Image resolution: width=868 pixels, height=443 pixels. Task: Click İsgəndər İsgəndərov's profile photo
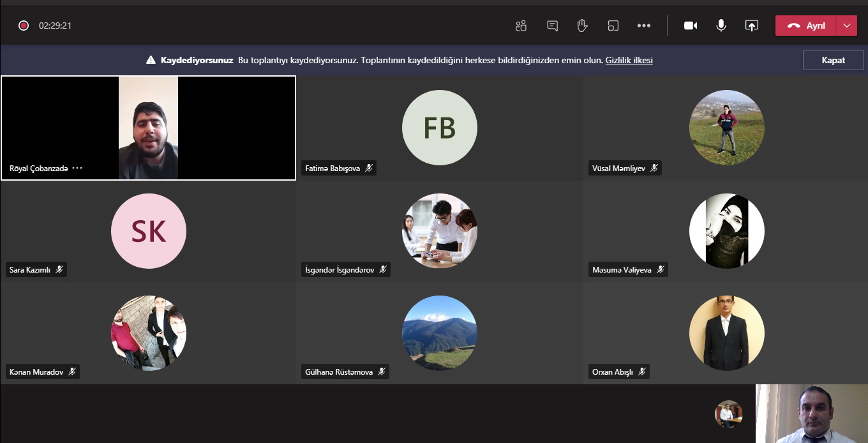(x=440, y=230)
